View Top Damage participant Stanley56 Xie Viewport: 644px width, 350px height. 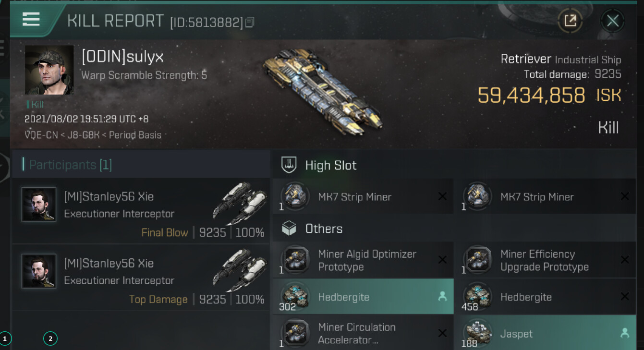[x=141, y=278]
